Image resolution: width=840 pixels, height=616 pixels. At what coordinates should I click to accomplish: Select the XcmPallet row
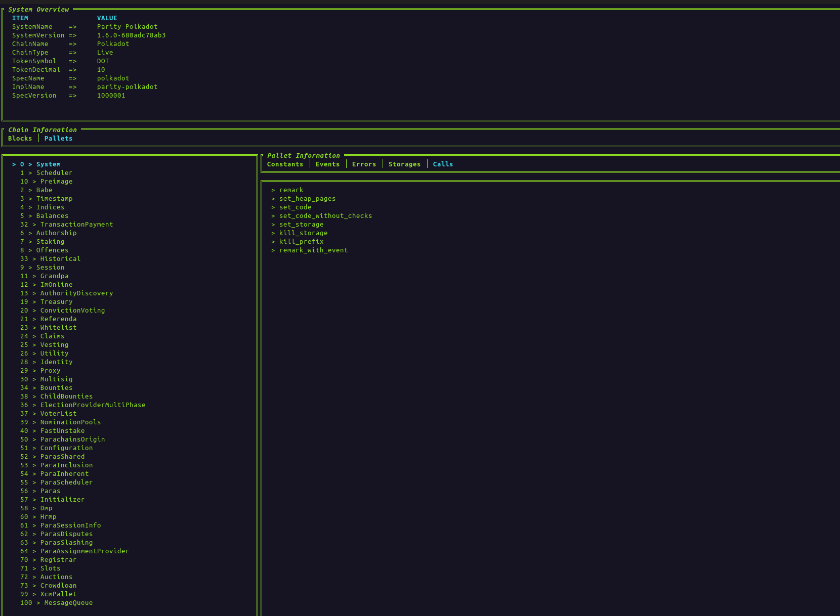click(x=48, y=594)
